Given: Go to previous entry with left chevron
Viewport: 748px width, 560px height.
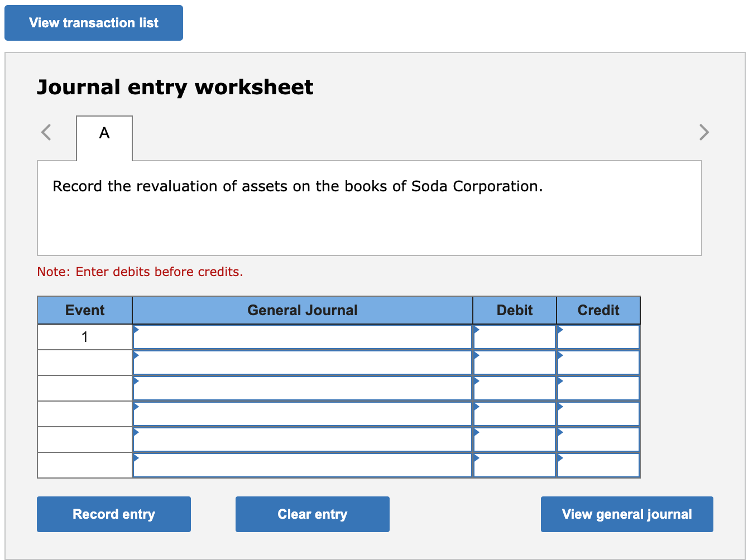Looking at the screenshot, I should (46, 132).
